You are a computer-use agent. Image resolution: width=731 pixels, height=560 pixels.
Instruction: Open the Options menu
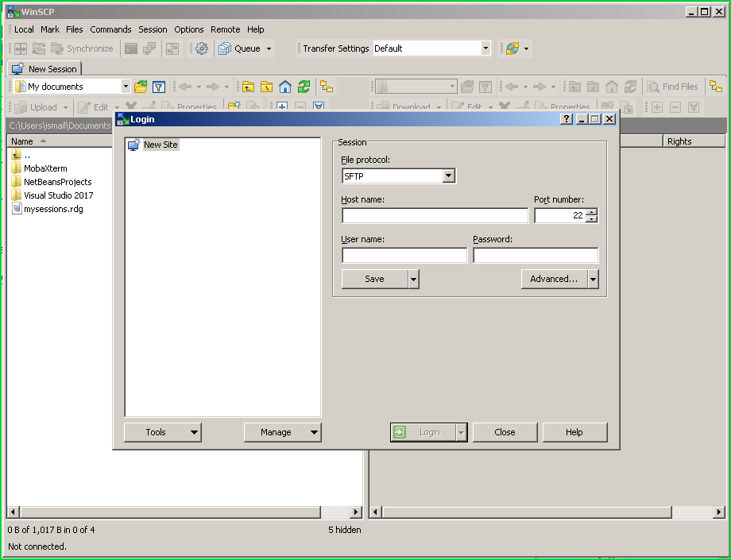(x=189, y=29)
